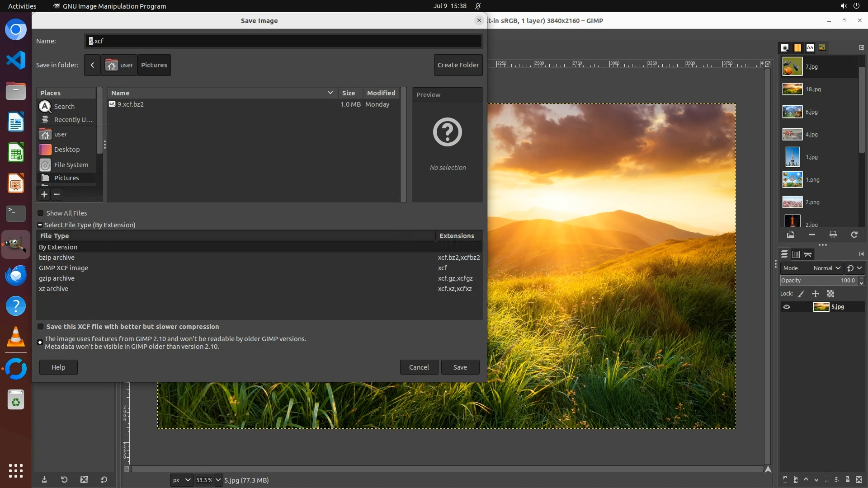
Task: Click the add bookmark plus button under Places
Action: 44,194
